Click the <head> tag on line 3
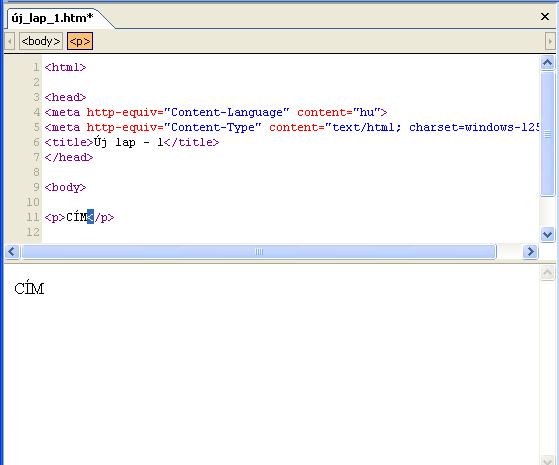 coord(66,97)
